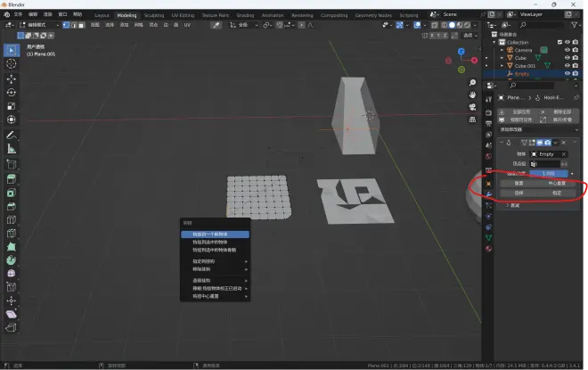Select the Move tool
Image resolution: width=588 pixels, height=370 pixels.
pyautogui.click(x=12, y=78)
